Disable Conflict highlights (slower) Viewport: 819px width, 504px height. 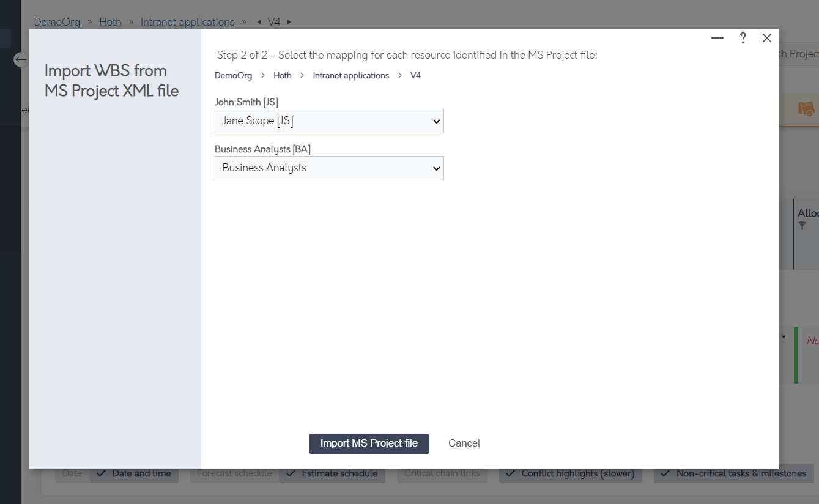(570, 473)
